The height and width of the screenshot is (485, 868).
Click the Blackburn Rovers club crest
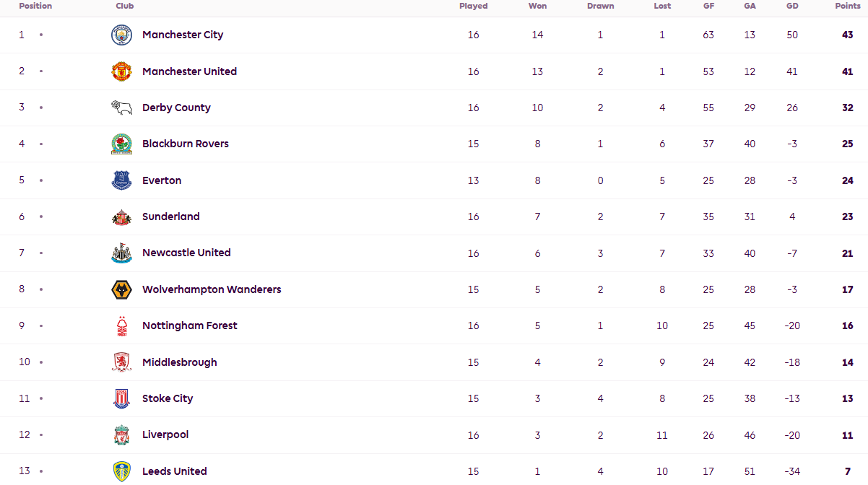pos(121,144)
